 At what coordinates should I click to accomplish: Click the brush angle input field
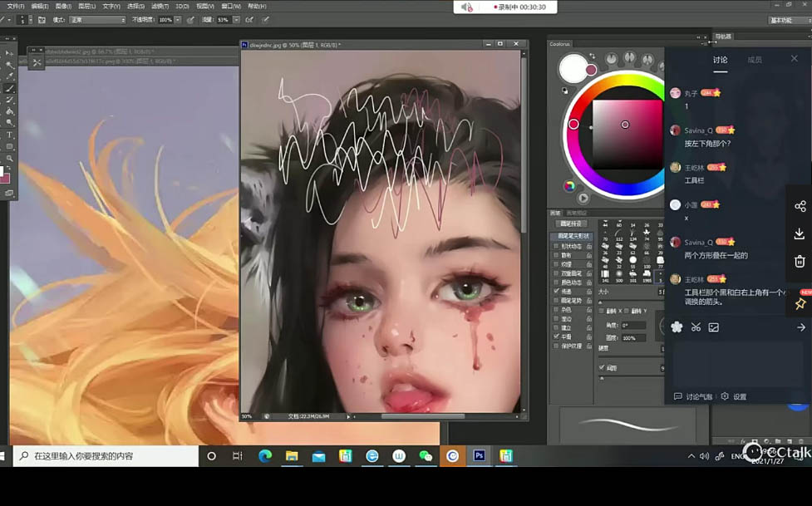(x=633, y=325)
